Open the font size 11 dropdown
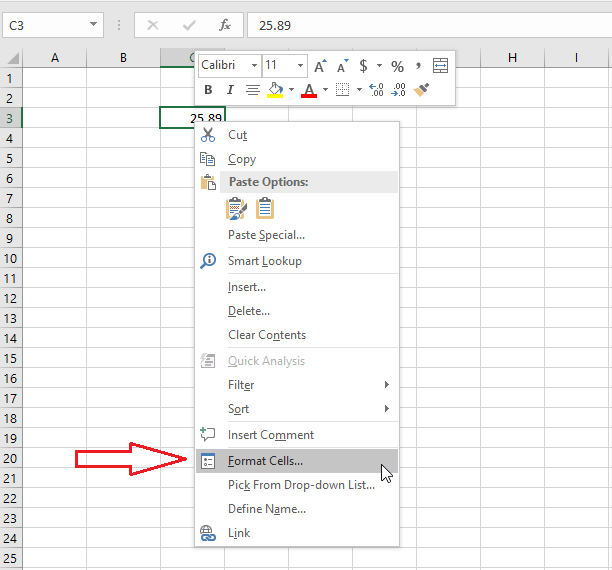Screen dimensions: 612x570 point(300,65)
